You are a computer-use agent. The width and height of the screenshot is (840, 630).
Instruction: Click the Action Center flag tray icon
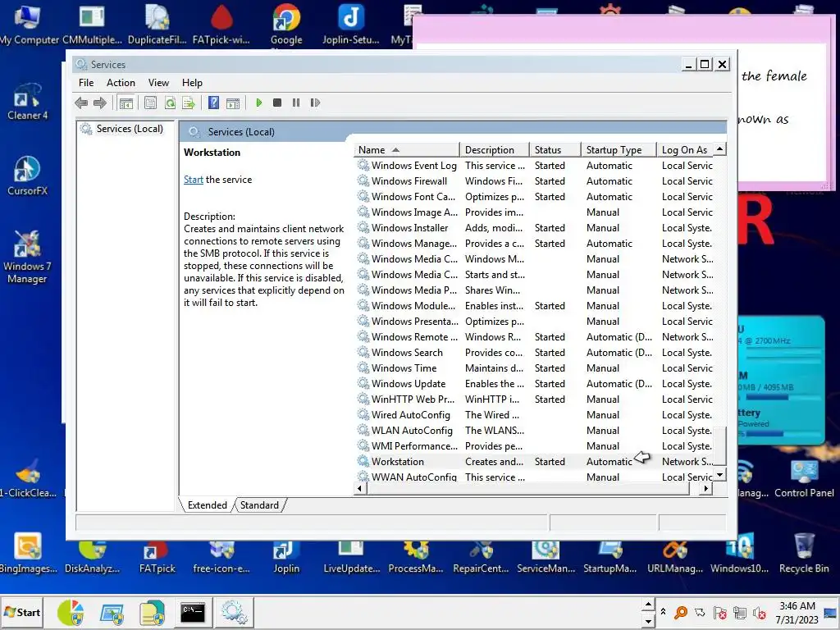[720, 613]
